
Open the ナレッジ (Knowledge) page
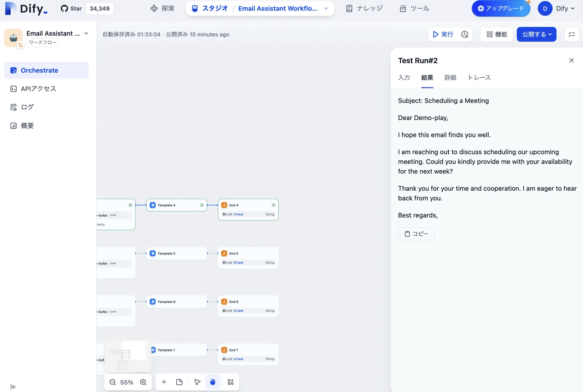point(364,8)
